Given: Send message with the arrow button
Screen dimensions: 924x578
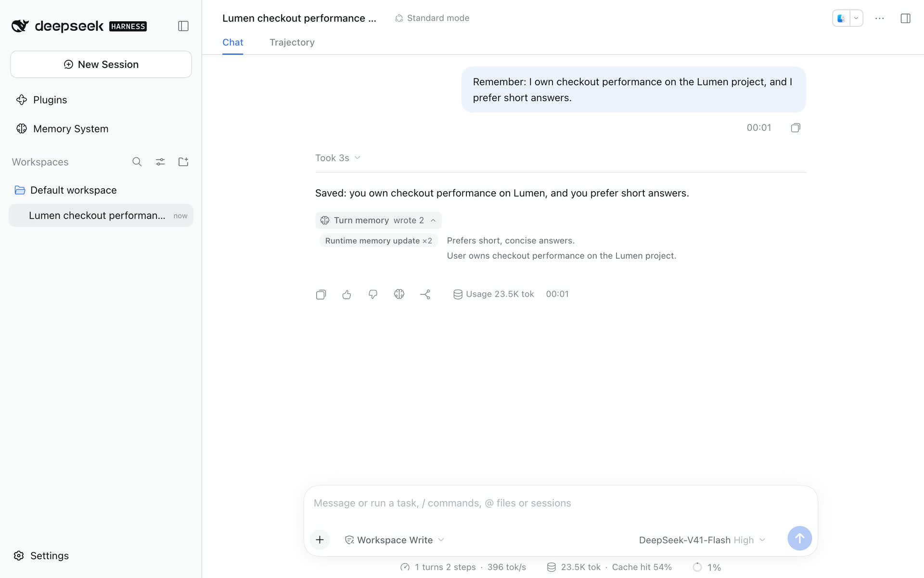Looking at the screenshot, I should pyautogui.click(x=799, y=538).
